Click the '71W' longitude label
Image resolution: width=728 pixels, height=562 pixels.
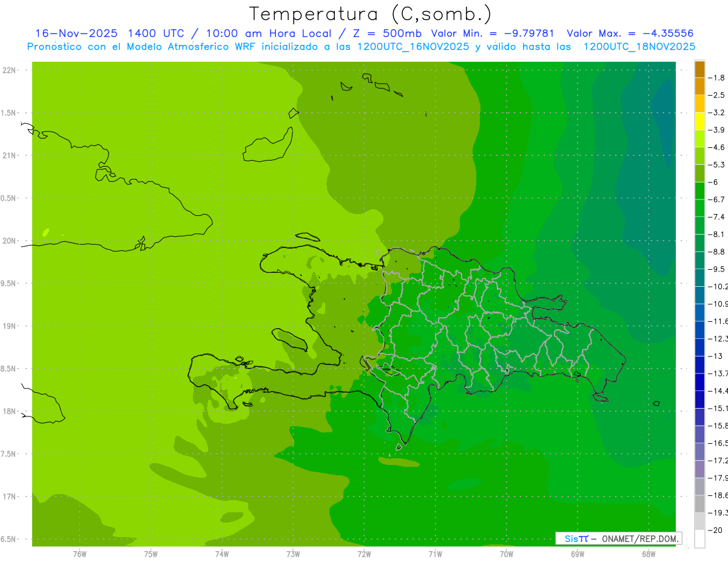(435, 555)
